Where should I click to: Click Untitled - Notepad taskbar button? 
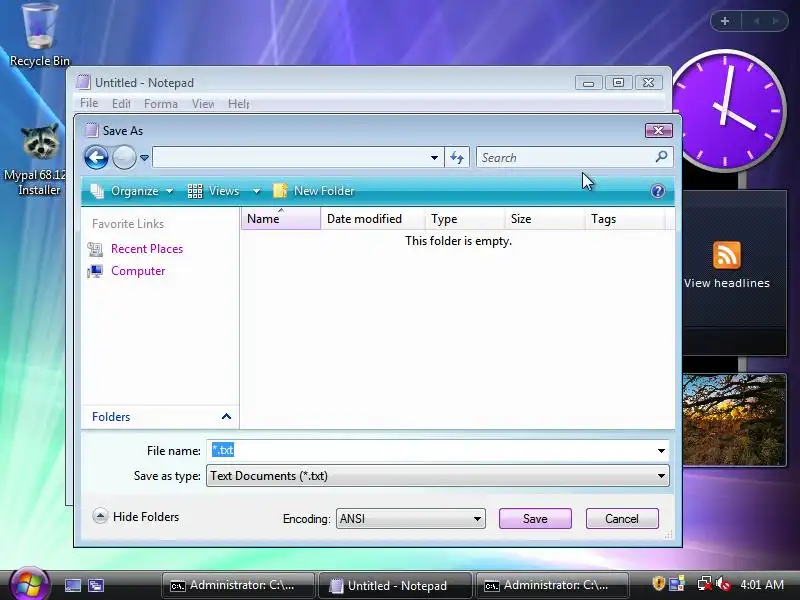click(x=395, y=585)
